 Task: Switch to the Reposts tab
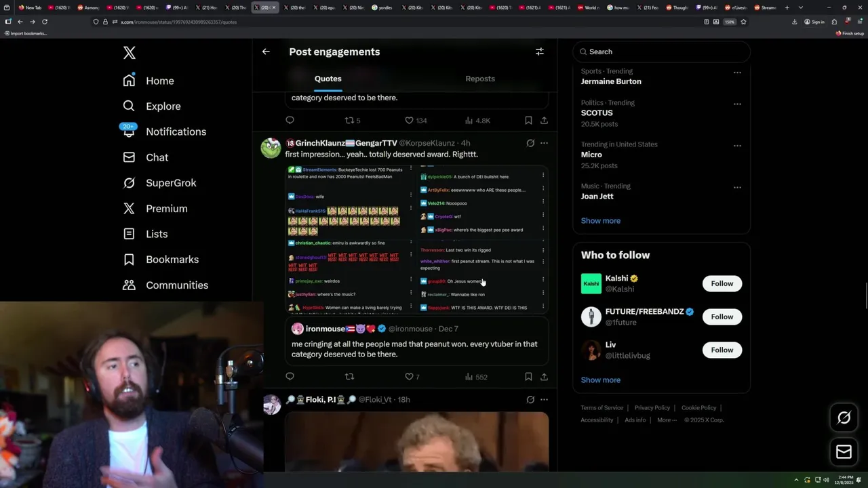[x=480, y=79]
